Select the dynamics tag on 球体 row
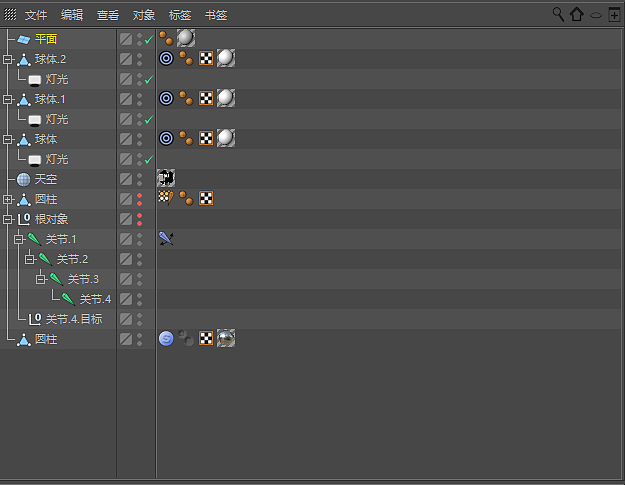 186,138
